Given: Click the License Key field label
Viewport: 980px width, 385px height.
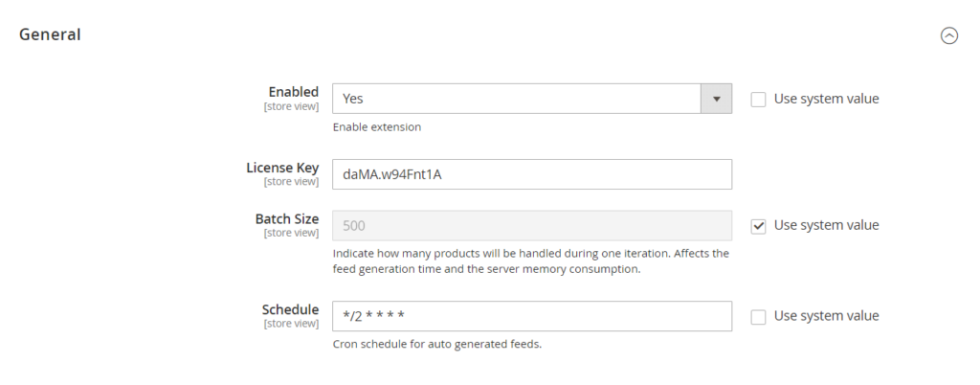Looking at the screenshot, I should coord(282,168).
